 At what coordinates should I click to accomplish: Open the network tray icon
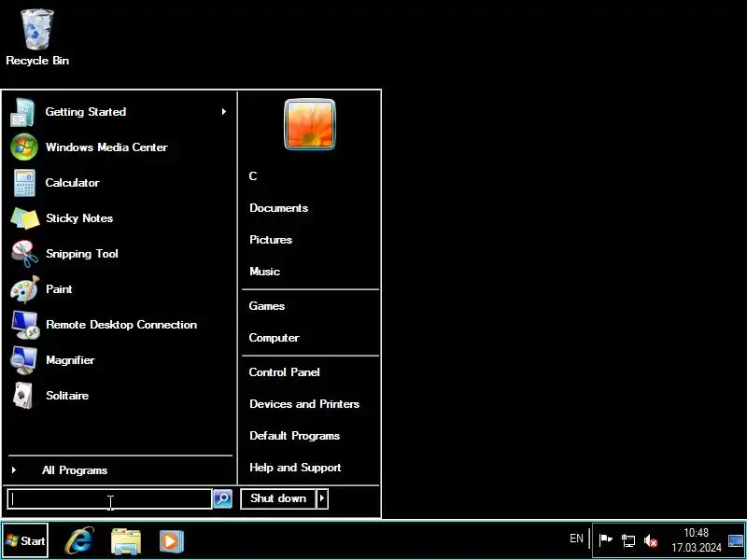click(628, 540)
